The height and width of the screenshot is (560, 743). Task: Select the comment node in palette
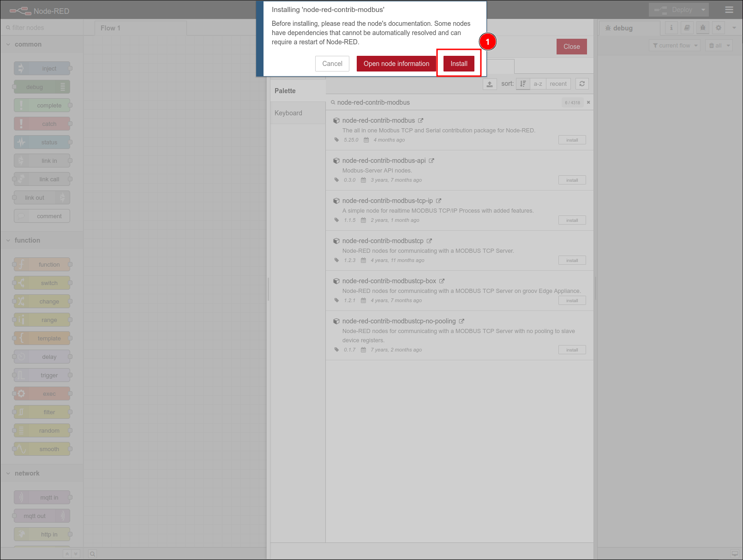coord(42,216)
